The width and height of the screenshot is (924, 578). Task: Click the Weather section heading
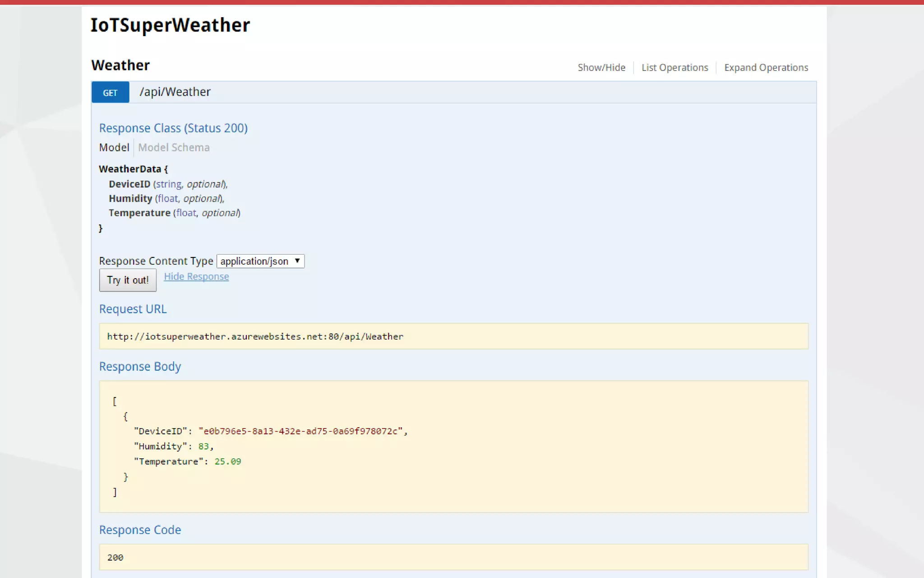(x=120, y=65)
